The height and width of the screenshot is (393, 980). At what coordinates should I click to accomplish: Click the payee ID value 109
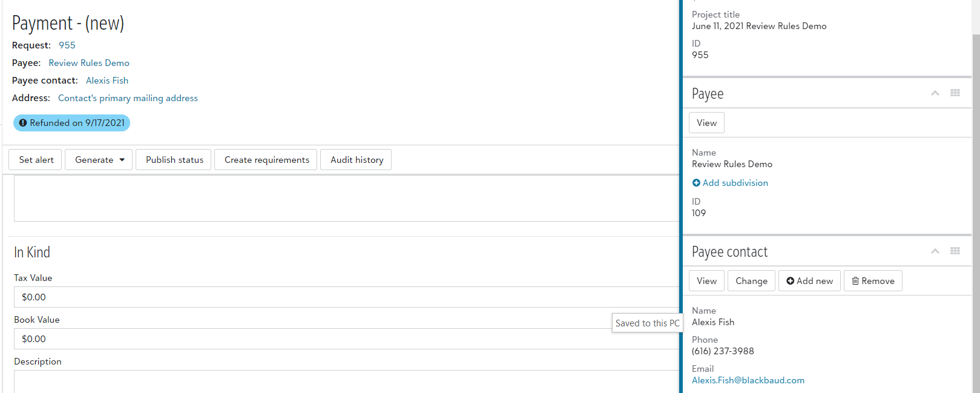tap(699, 213)
